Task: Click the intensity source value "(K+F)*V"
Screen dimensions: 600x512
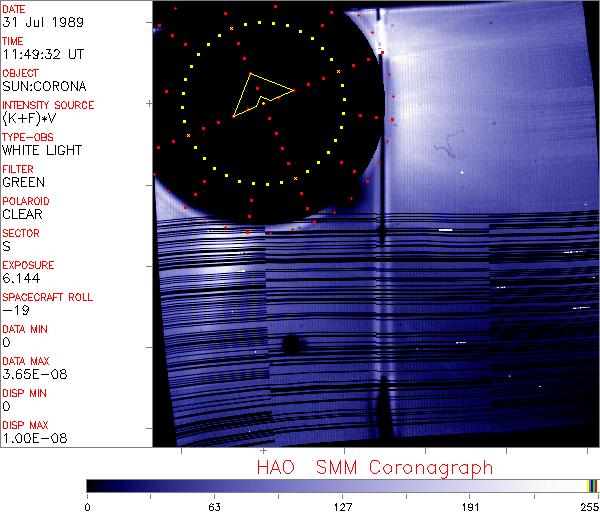Action: 30,118
